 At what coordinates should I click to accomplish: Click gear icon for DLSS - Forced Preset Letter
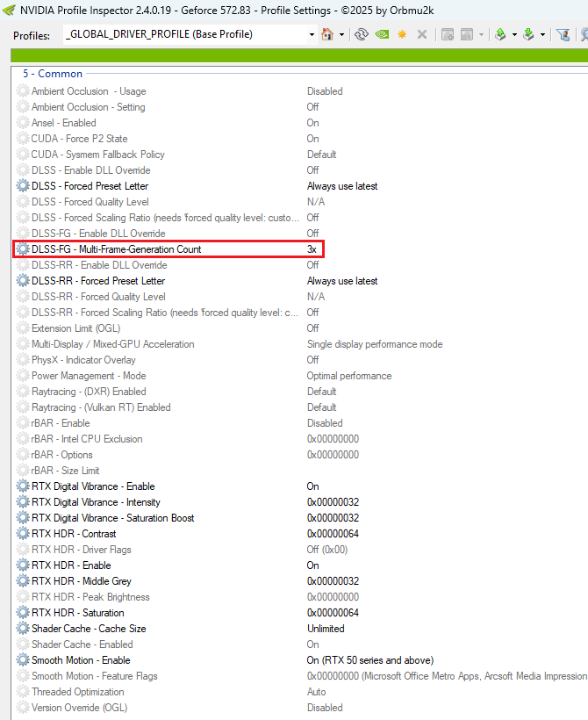coord(23,186)
